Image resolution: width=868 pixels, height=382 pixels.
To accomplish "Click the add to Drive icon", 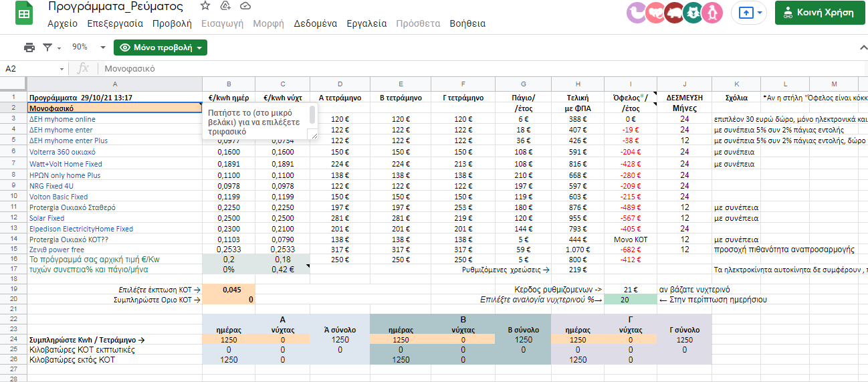I will (x=225, y=6).
